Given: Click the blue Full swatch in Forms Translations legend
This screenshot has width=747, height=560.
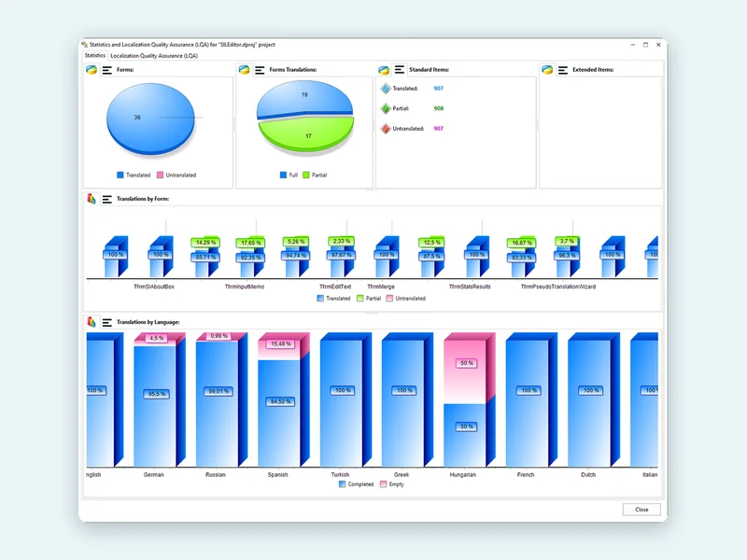Looking at the screenshot, I should (283, 175).
